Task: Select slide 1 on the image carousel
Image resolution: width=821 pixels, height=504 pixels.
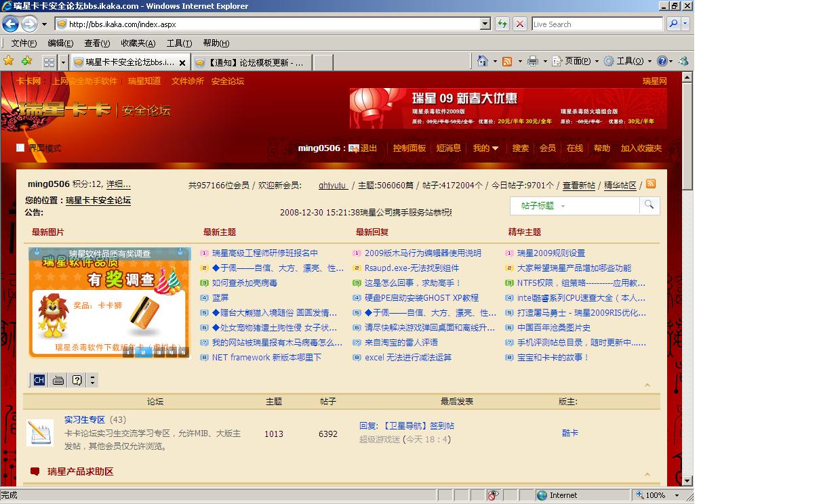Action: (128, 352)
